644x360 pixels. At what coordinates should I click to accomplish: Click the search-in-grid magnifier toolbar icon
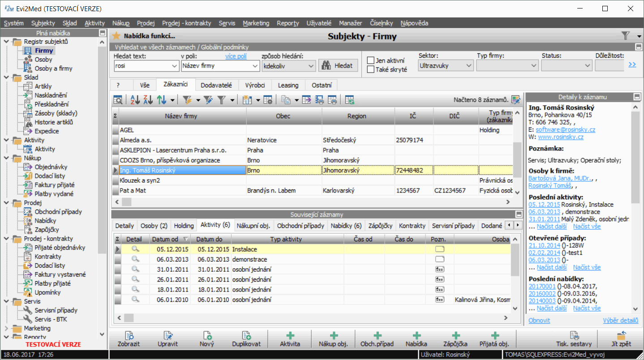(118, 100)
